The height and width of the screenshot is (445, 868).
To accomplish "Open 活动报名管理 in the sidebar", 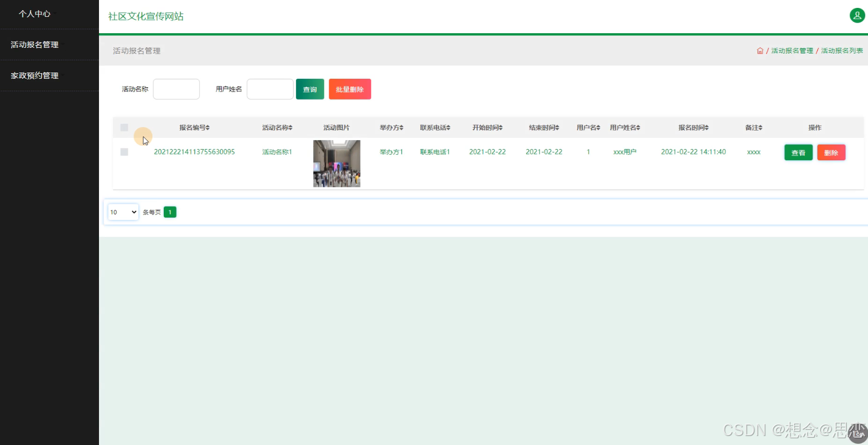I will click(34, 44).
